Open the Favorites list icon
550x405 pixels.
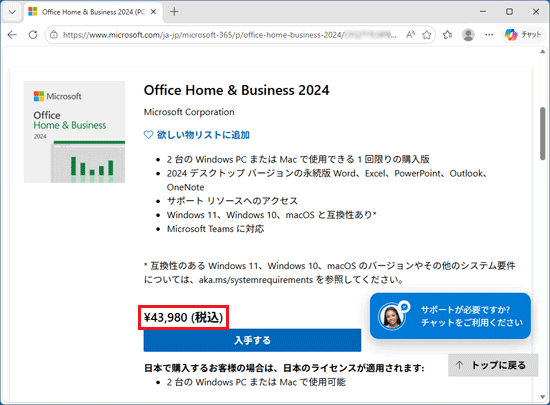[447, 35]
